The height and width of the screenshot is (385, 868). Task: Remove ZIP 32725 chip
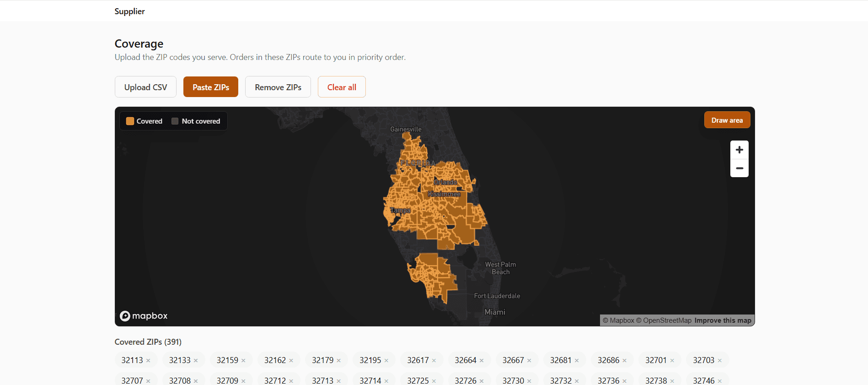coord(434,381)
